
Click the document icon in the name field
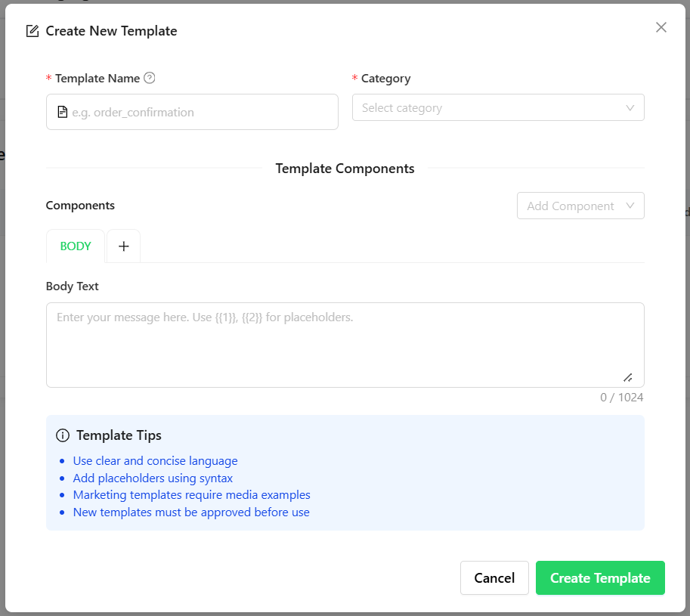pos(63,112)
